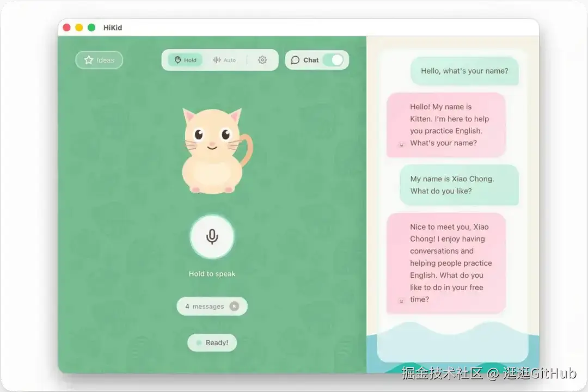Click the Ready! status indicator
This screenshot has width=588, height=392.
pyautogui.click(x=212, y=342)
